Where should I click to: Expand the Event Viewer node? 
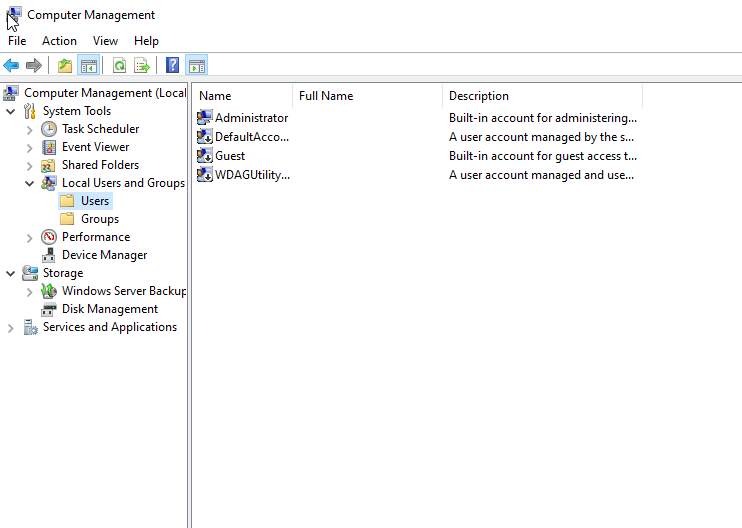point(29,148)
